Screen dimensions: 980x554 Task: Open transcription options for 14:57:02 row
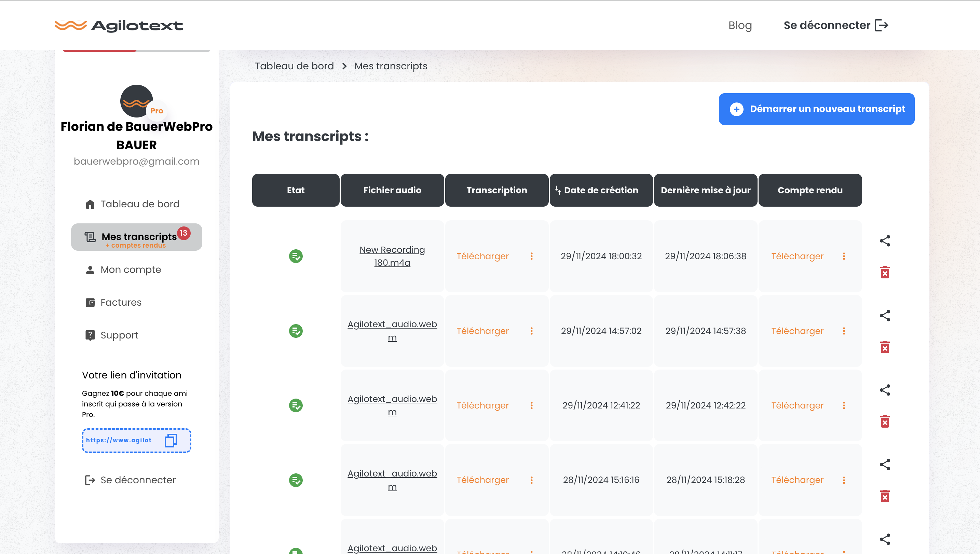[532, 331]
